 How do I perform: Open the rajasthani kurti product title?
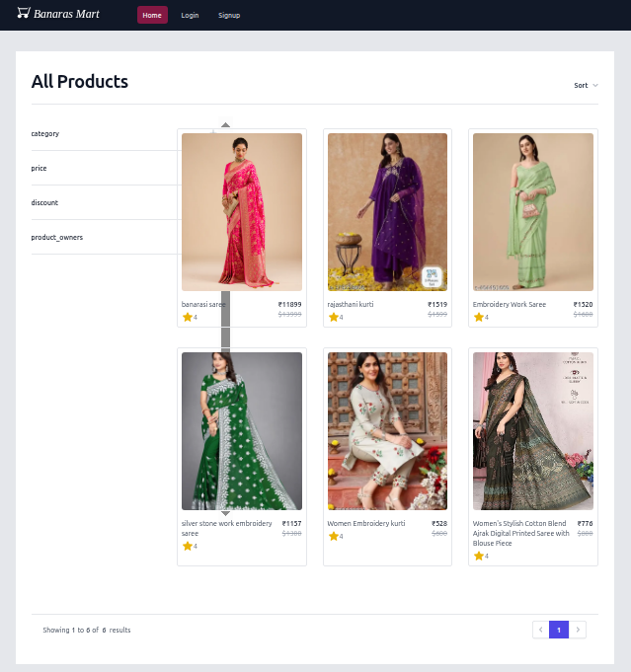click(x=351, y=305)
